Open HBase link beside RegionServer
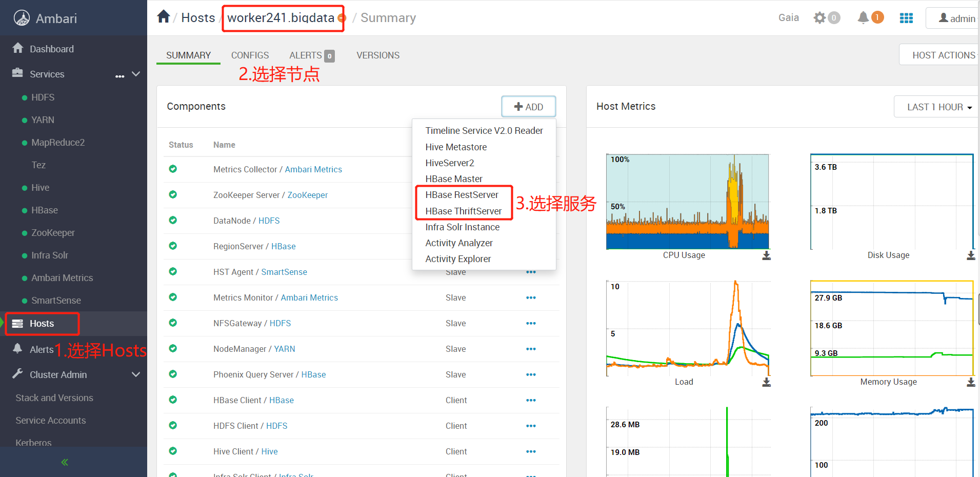The width and height of the screenshot is (980, 477). [283, 246]
